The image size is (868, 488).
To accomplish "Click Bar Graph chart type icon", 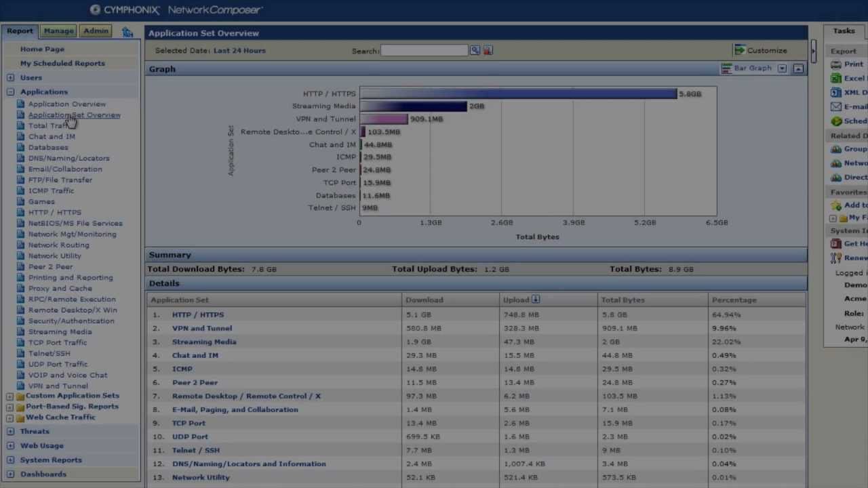I will [x=726, y=68].
